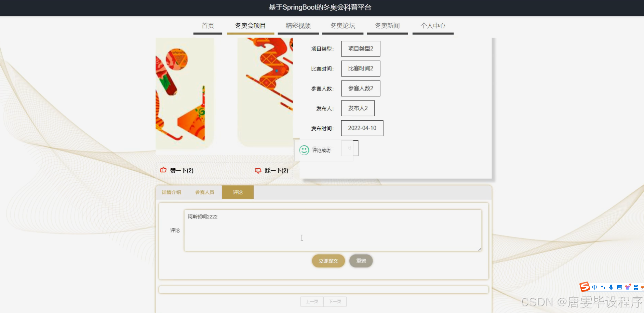Click the 赞一下(2) like text
644x313 pixels.
[182, 170]
